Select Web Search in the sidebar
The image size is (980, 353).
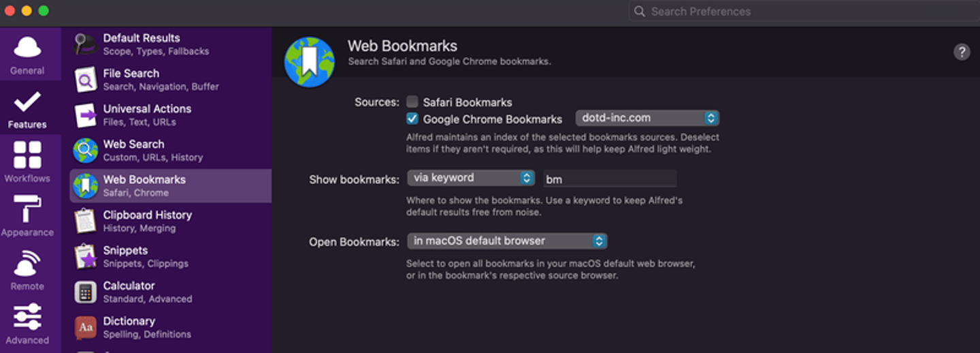(133, 150)
